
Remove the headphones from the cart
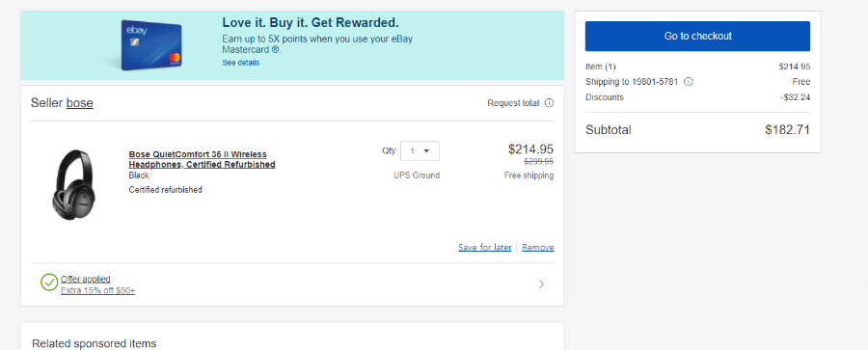coord(537,248)
